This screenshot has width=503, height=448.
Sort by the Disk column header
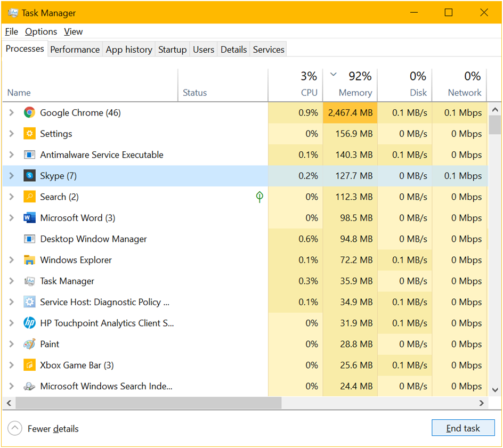(x=404, y=85)
